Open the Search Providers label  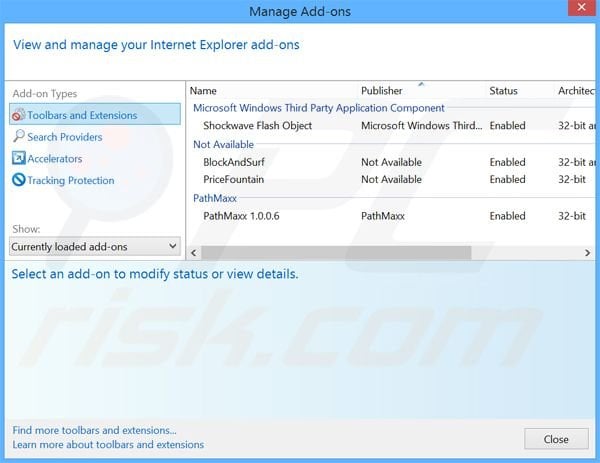(x=65, y=137)
